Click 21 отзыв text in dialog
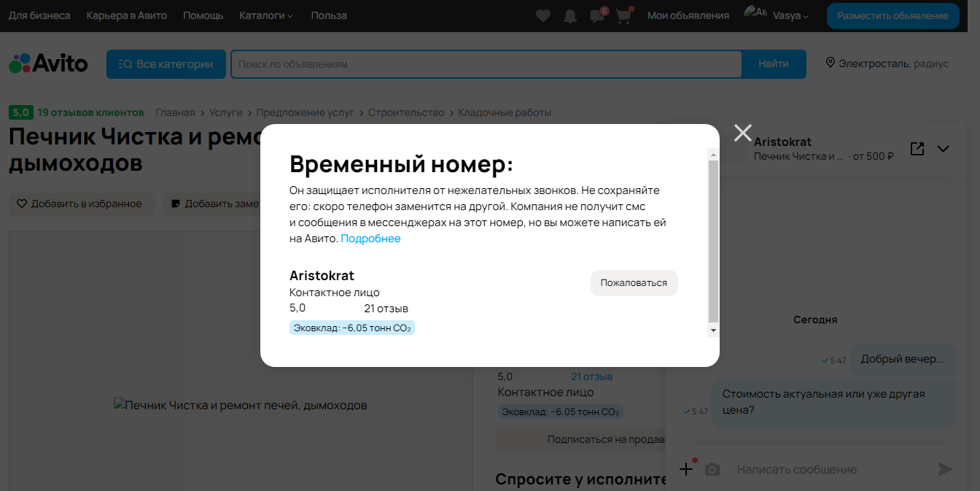Image resolution: width=980 pixels, height=491 pixels. click(x=386, y=309)
